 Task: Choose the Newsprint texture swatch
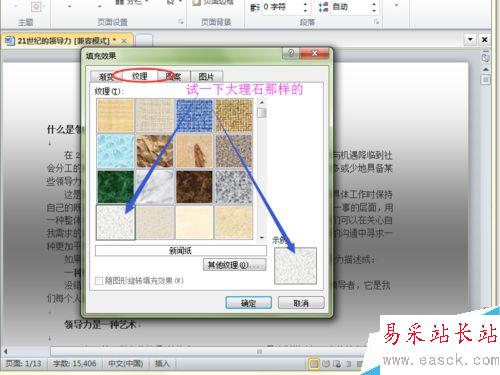[x=116, y=222]
